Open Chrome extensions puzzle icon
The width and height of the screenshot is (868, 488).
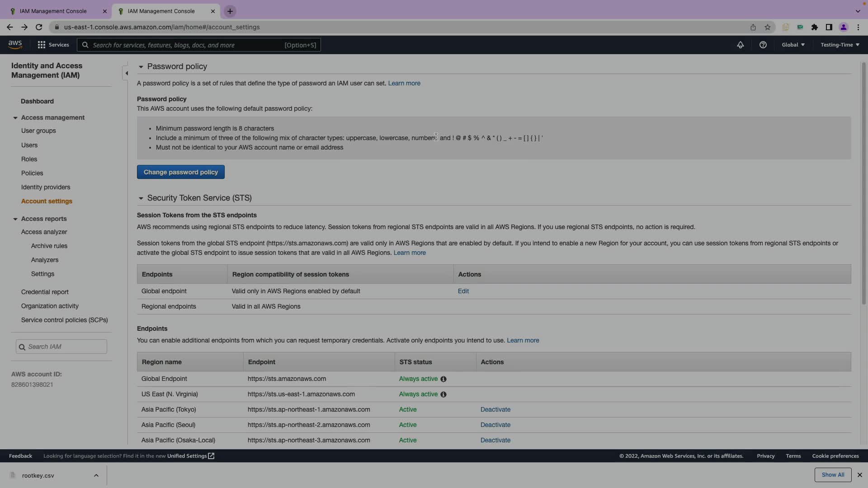pos(814,27)
